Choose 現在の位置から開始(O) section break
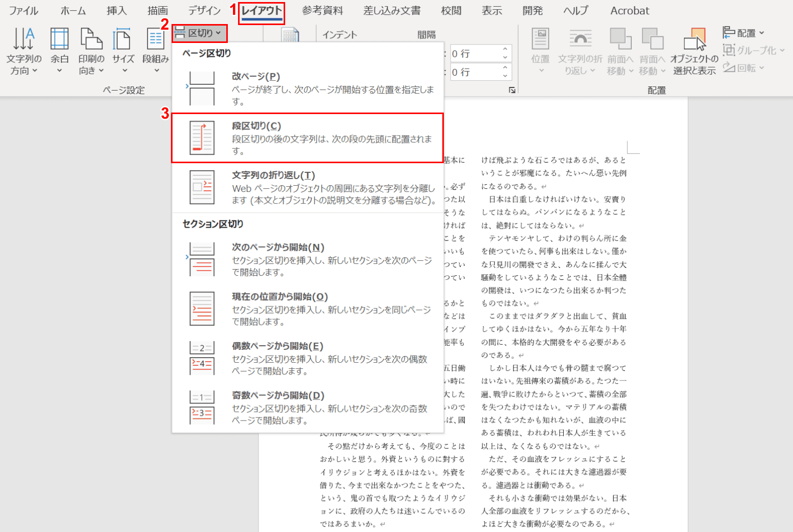The height and width of the screenshot is (532, 793). click(308, 309)
